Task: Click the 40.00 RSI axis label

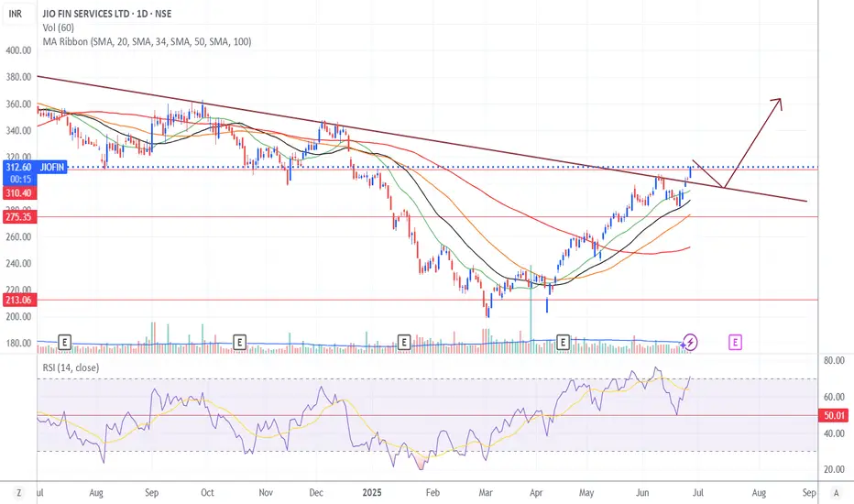Action: pyautogui.click(x=834, y=433)
